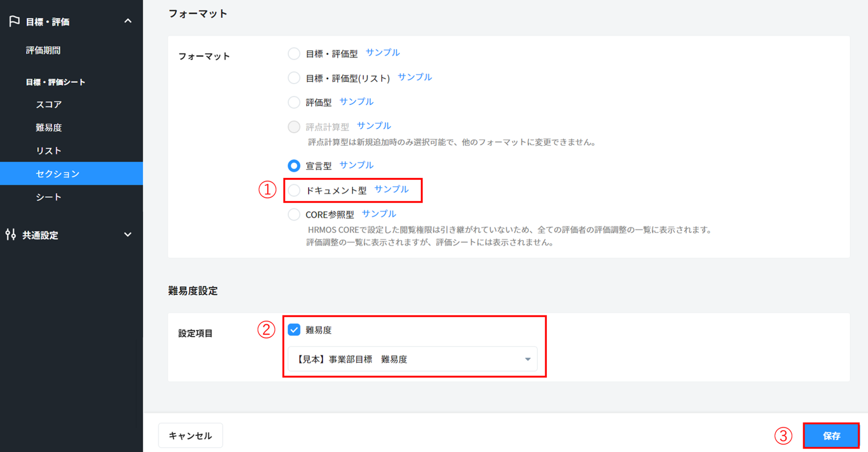Click the sliders icon beside 共通設定
This screenshot has height=452, width=868.
click(x=11, y=235)
